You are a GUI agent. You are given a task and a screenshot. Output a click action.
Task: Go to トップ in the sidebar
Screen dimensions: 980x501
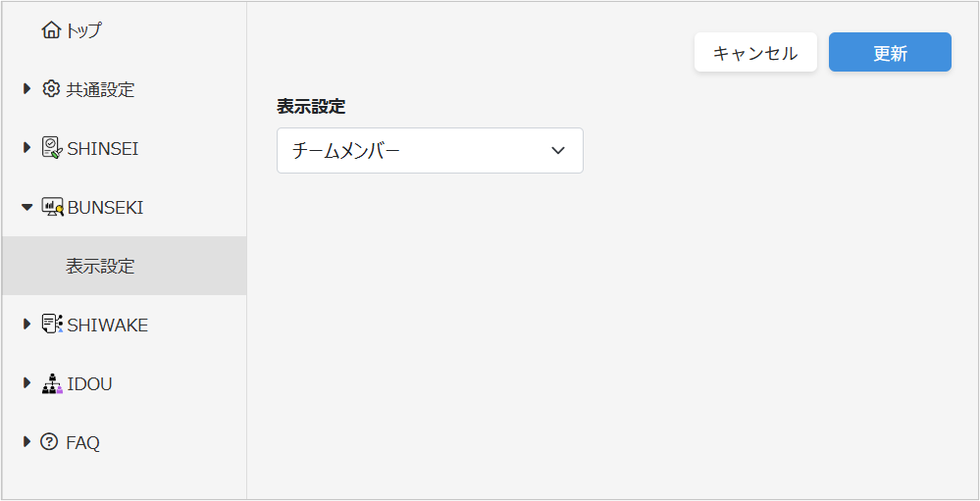[x=84, y=31]
